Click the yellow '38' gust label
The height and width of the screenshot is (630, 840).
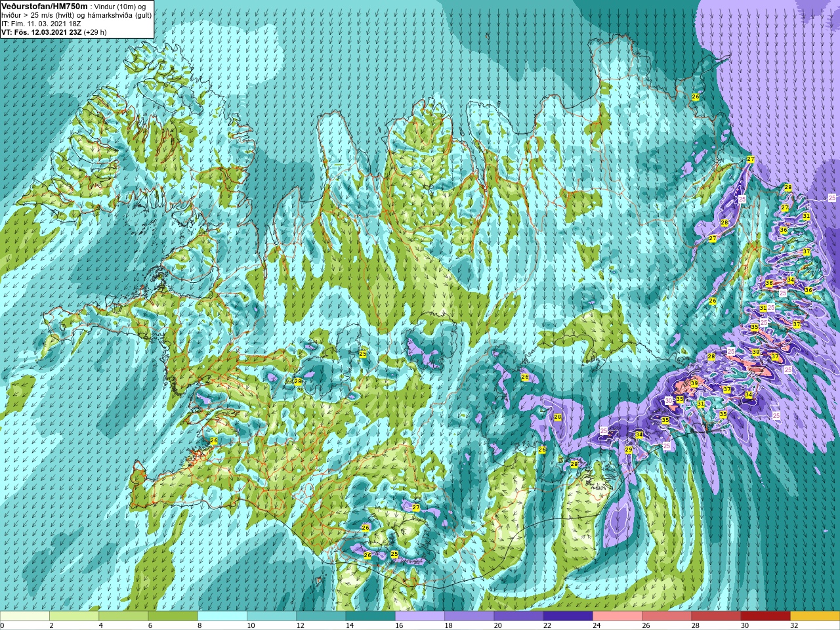point(756,352)
